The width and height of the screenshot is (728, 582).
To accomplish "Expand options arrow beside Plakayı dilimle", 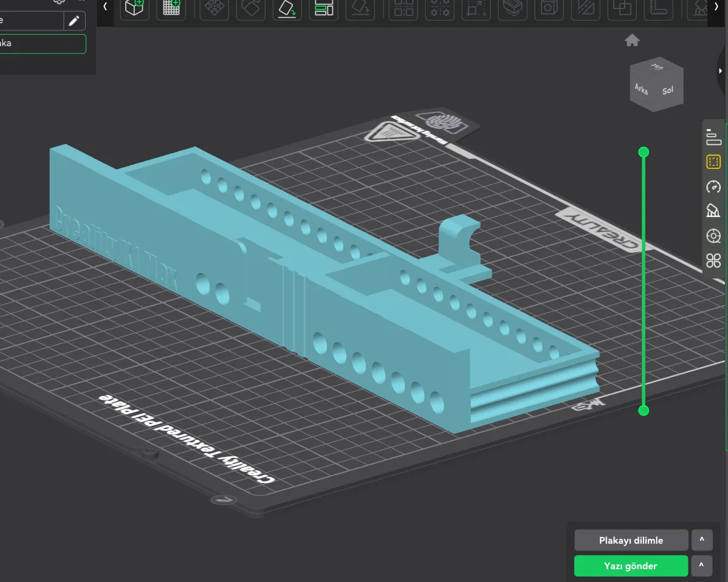I will [702, 539].
